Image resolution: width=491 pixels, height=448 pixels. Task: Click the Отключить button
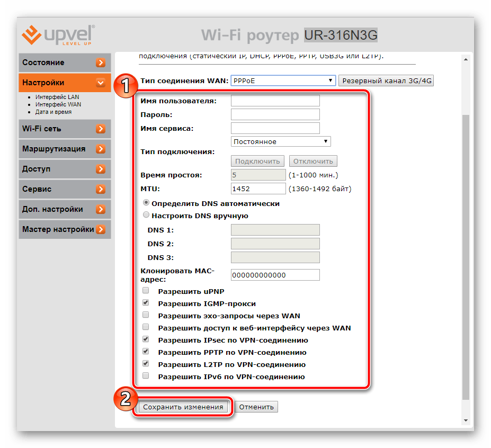click(x=313, y=161)
